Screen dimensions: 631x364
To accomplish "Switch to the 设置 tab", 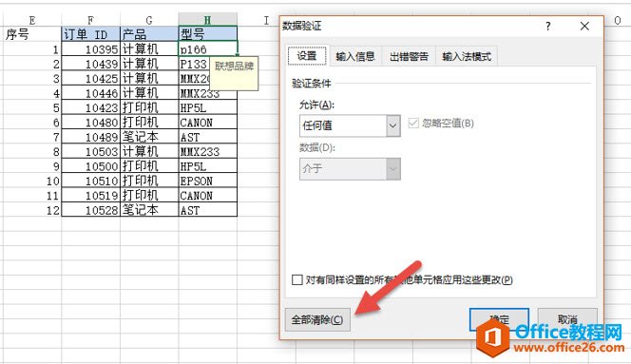I will click(307, 55).
